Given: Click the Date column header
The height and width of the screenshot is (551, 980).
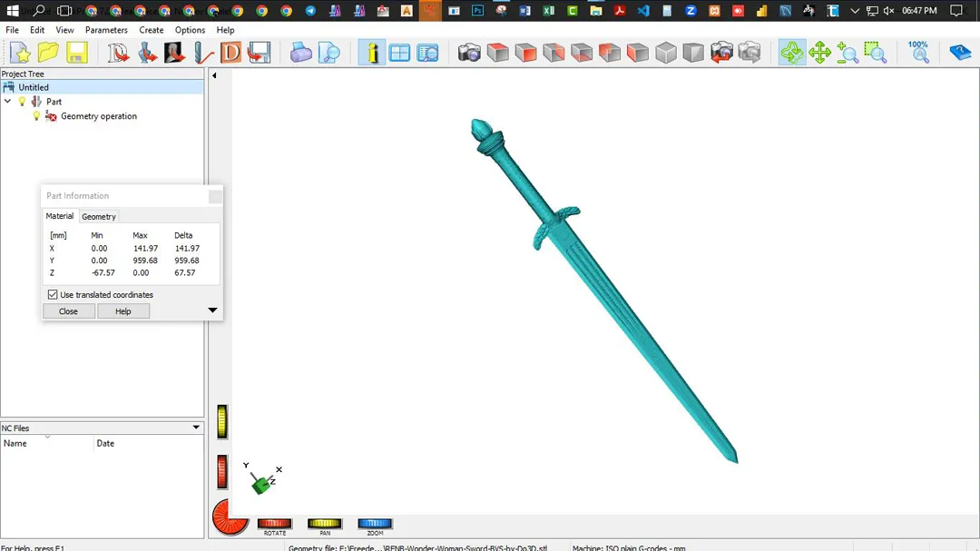Looking at the screenshot, I should click(x=149, y=443).
